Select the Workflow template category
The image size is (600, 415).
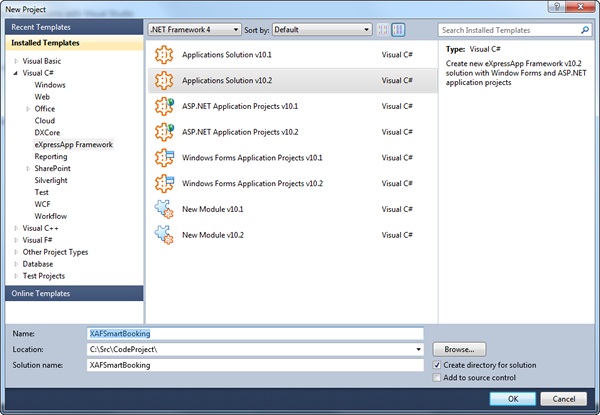coord(51,216)
